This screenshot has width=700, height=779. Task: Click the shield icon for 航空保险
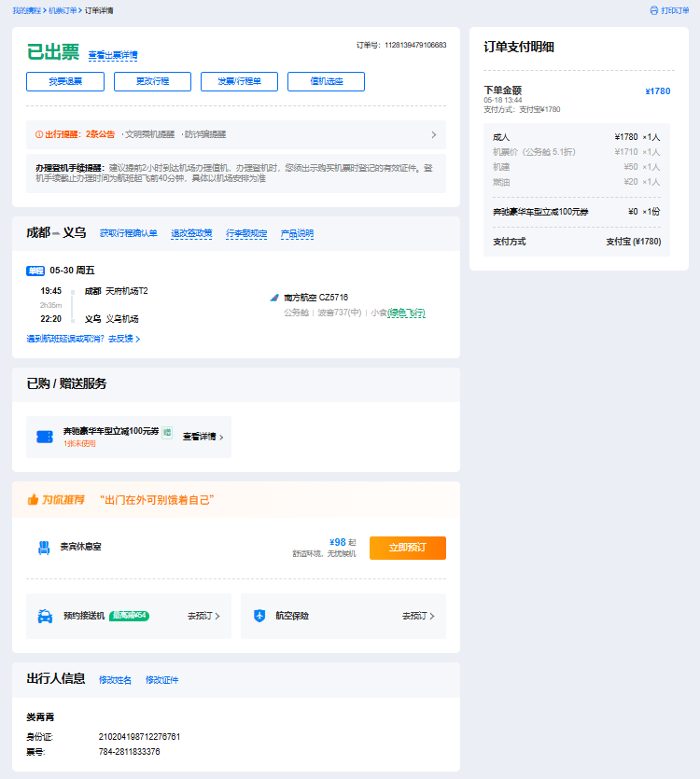(259, 616)
